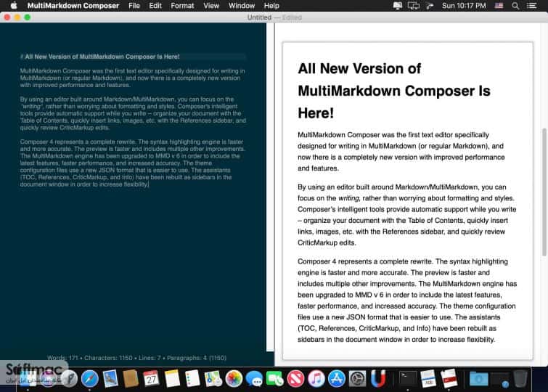Open Terminal from the Dock
Viewport: 548px width, 392px height.
(407, 379)
